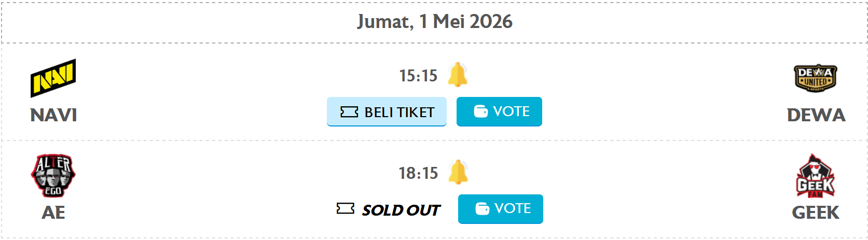
Task: Click the Alter Ego team logo
Action: (x=53, y=176)
